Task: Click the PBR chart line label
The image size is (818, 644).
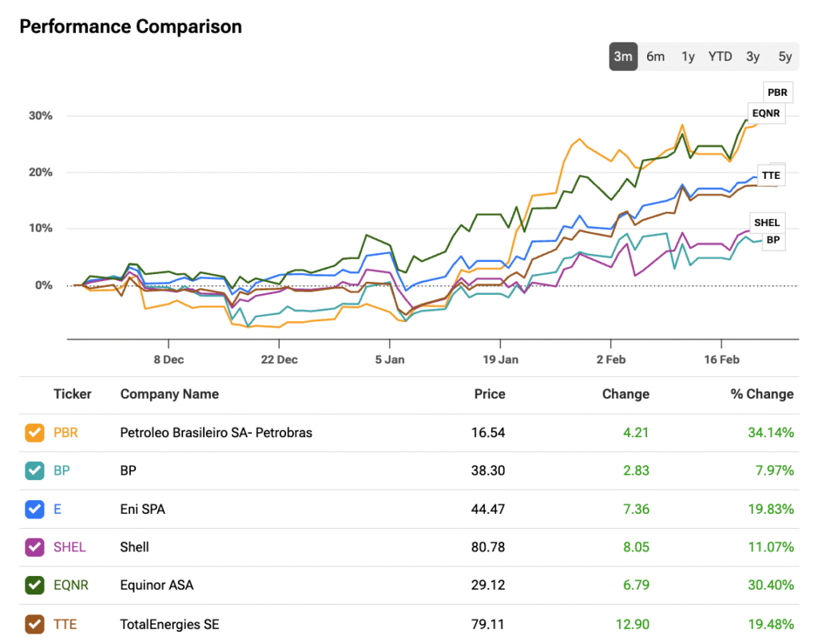Action: tap(777, 93)
